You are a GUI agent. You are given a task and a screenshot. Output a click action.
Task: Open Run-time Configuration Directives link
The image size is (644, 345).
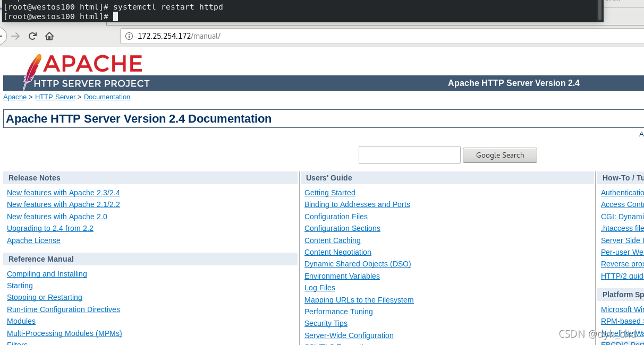click(63, 309)
